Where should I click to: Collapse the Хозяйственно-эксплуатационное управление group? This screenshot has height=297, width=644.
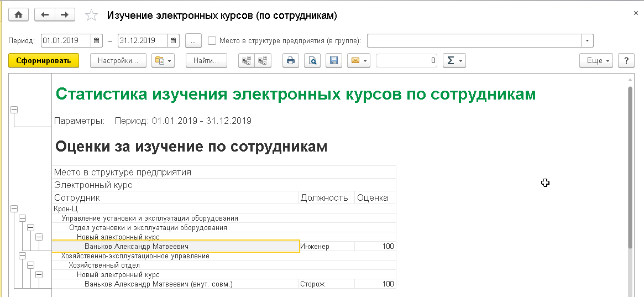coord(22,256)
